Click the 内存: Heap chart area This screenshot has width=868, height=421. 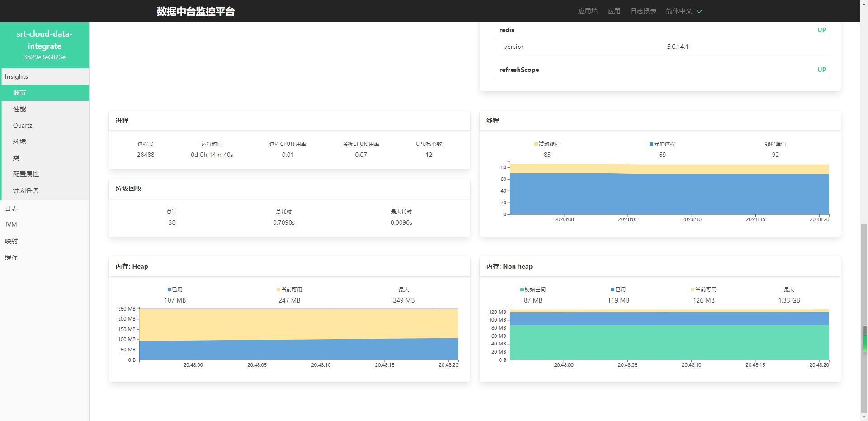click(298, 335)
